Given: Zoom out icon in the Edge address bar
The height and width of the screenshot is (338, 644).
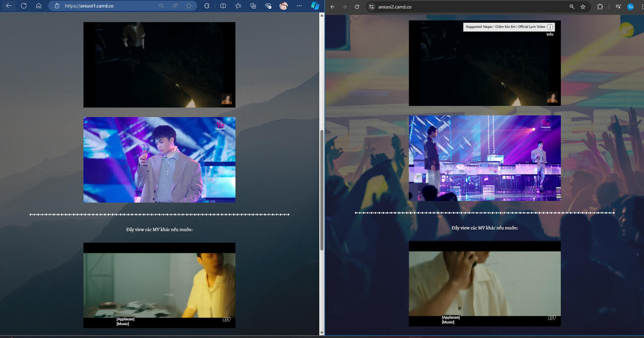Looking at the screenshot, I should coord(161,6).
